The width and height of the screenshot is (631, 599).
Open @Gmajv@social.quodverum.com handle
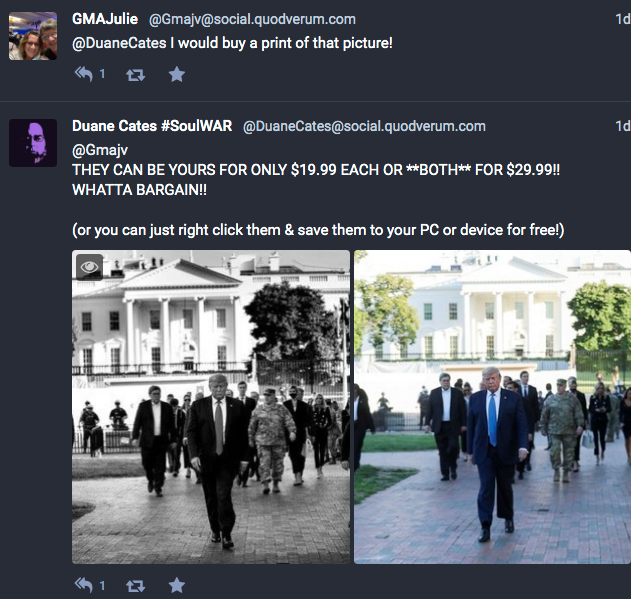point(252,19)
